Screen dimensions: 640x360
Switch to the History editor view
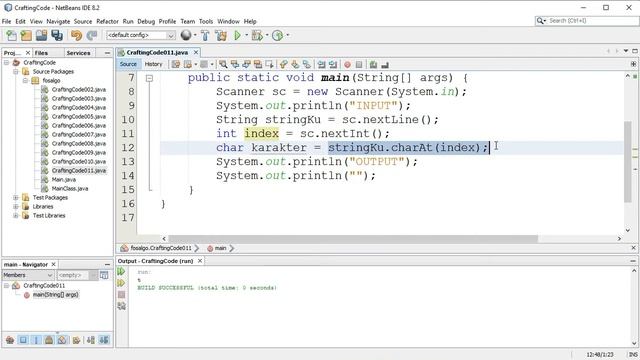[153, 64]
